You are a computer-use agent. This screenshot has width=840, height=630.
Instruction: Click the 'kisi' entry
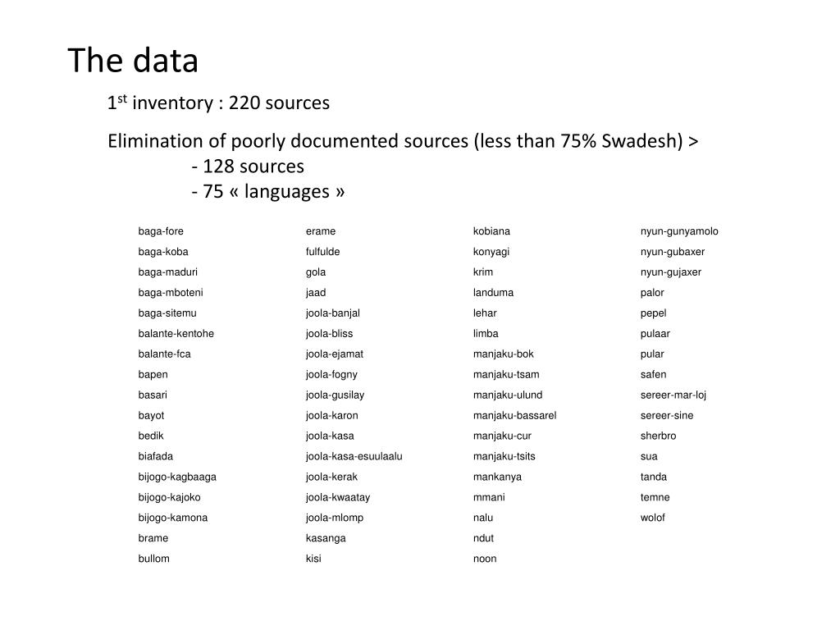click(313, 558)
